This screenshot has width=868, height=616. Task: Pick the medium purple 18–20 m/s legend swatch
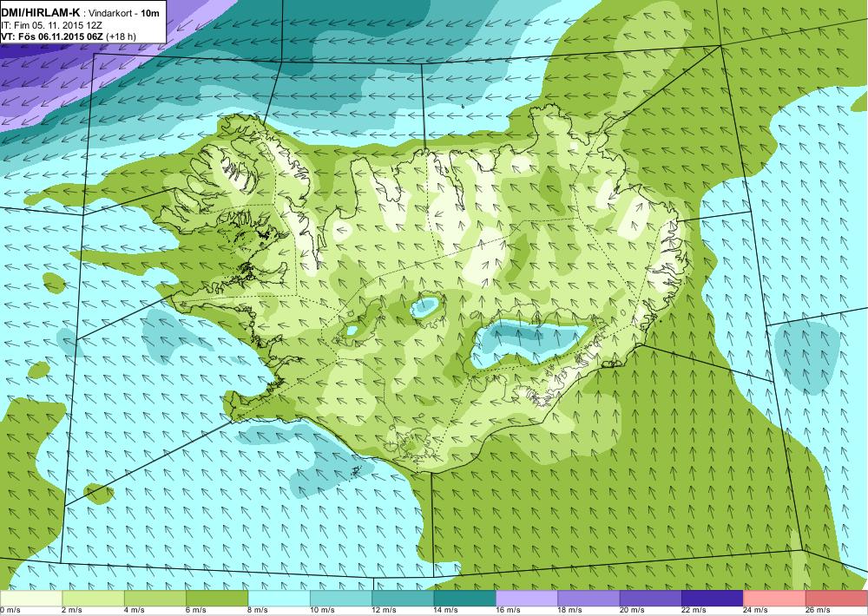click(x=589, y=599)
